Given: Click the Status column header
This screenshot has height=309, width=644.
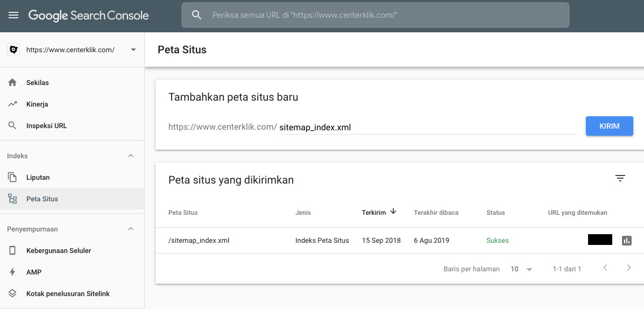Looking at the screenshot, I should (496, 213).
